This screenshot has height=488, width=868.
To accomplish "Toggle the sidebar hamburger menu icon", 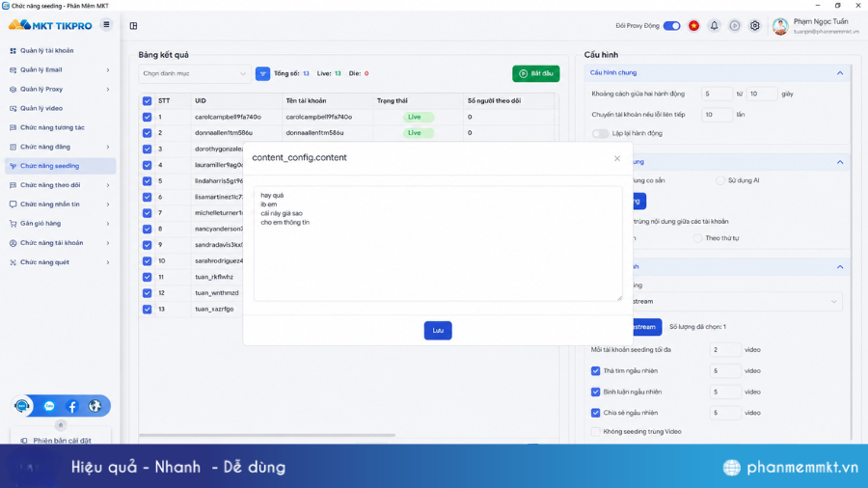I will pyautogui.click(x=106, y=25).
